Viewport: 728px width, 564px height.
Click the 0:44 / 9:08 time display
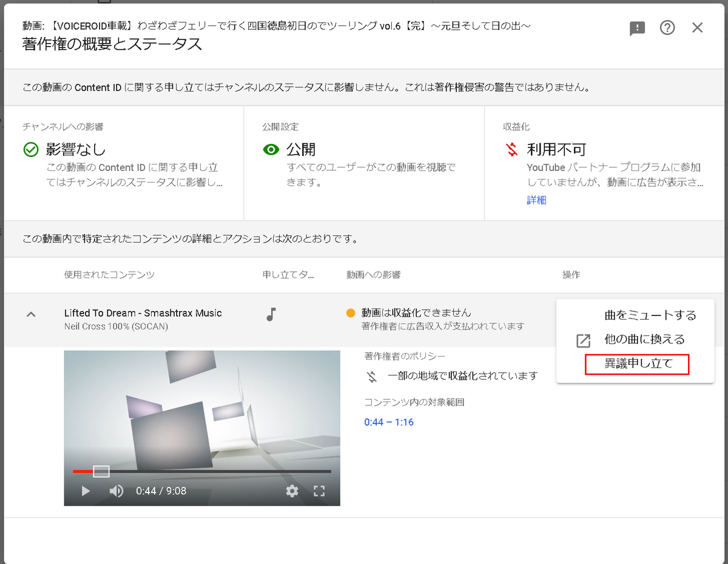161,491
